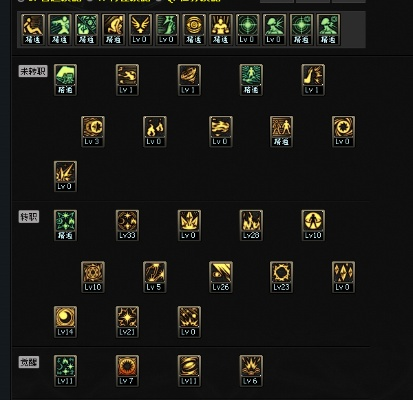Choose the Lv 5 skill icon
Screen dimensions: 413x400
click(x=155, y=277)
